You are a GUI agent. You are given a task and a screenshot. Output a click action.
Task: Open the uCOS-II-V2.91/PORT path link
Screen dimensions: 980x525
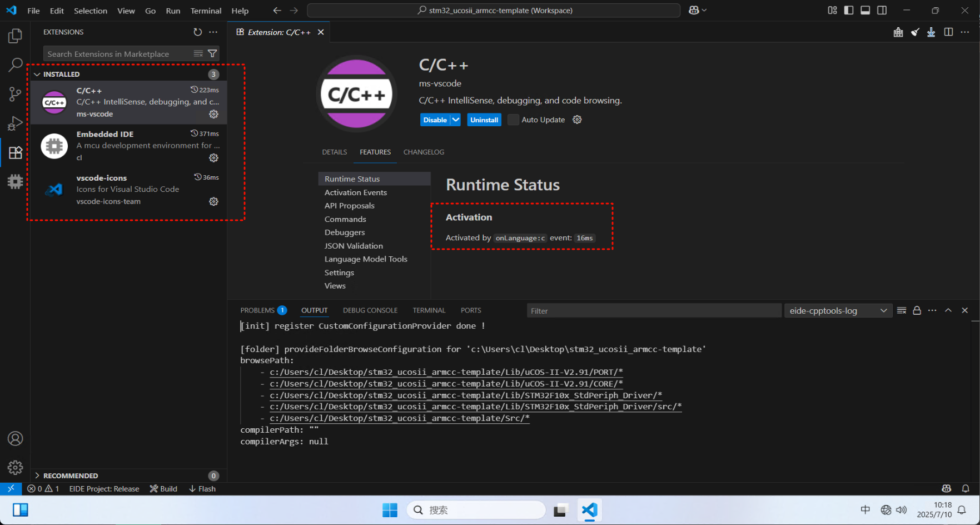(x=446, y=372)
